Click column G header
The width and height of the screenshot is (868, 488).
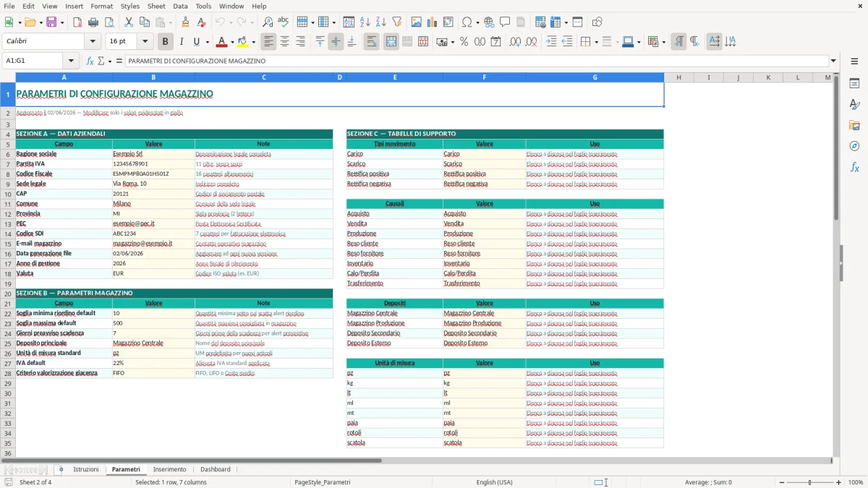pyautogui.click(x=595, y=77)
